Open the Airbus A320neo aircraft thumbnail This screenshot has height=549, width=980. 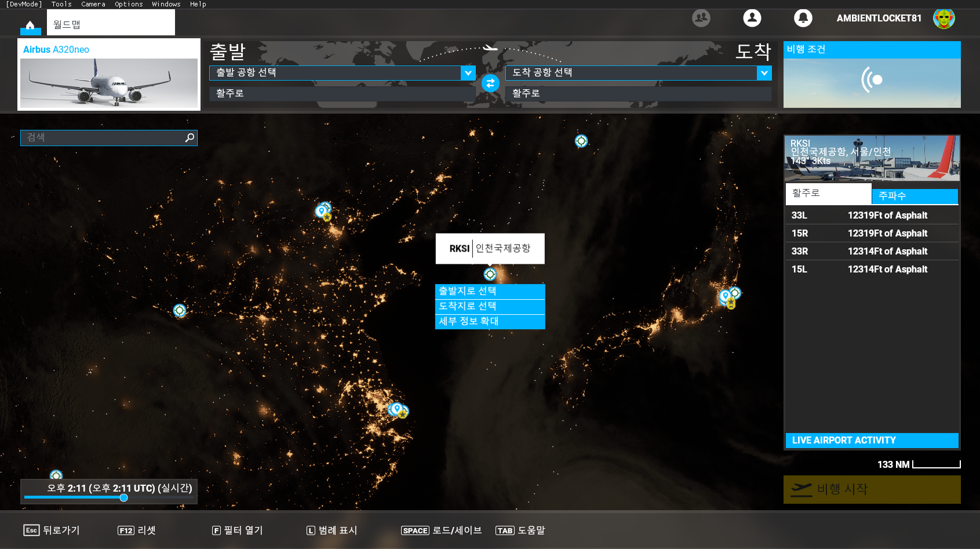109,74
